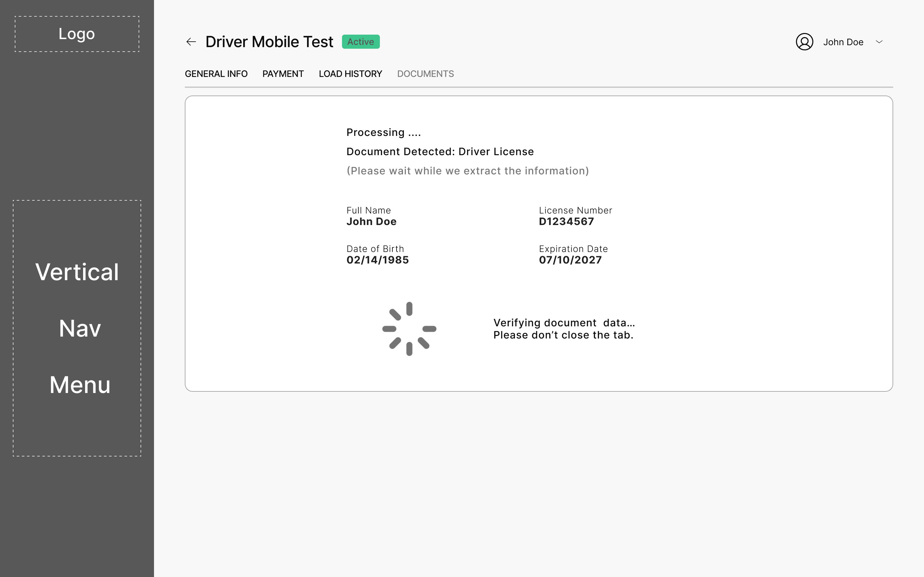Screen dimensions: 924x577
Task: Click the Expiration Date 07/10/2027
Action: [x=570, y=260]
